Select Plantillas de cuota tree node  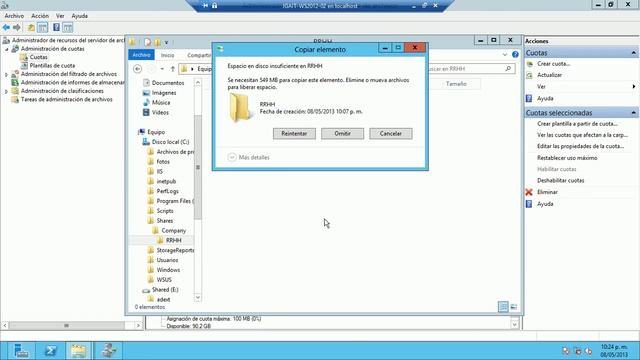52,66
